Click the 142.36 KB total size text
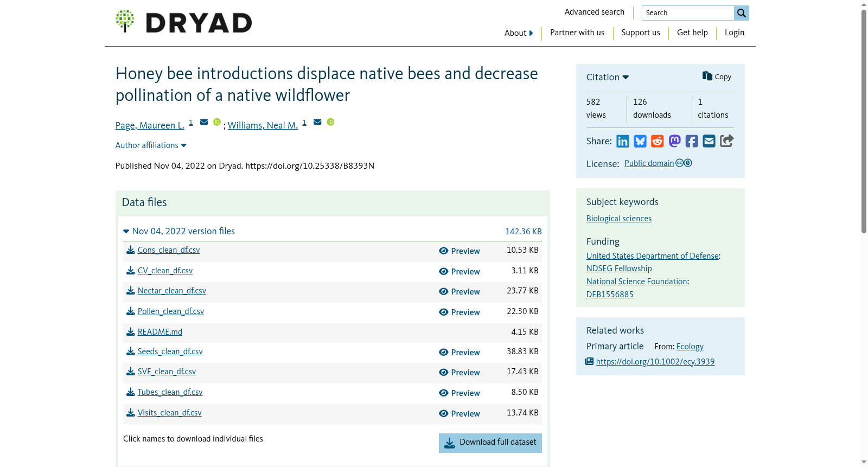 click(x=524, y=232)
